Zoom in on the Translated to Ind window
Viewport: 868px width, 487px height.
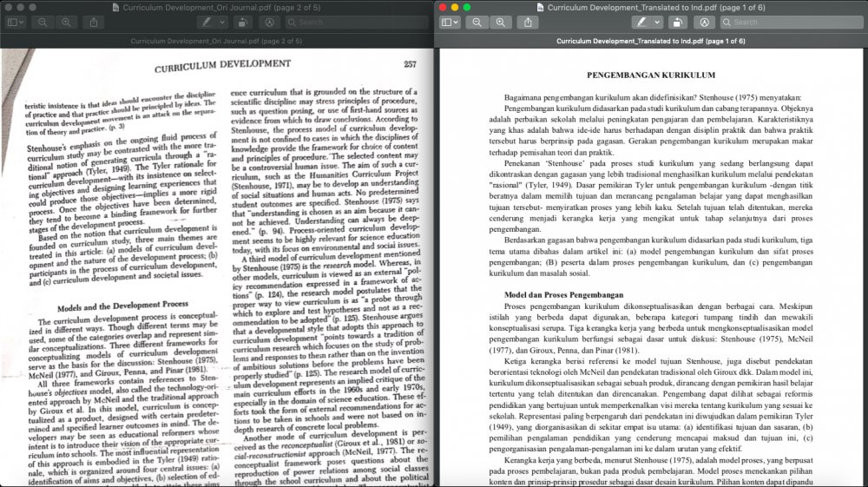(x=501, y=23)
